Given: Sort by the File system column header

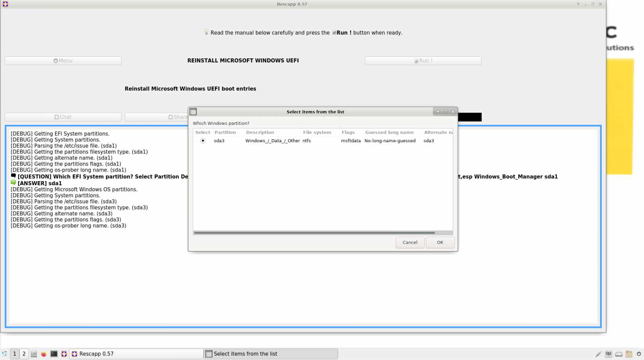Looking at the screenshot, I should tap(317, 132).
